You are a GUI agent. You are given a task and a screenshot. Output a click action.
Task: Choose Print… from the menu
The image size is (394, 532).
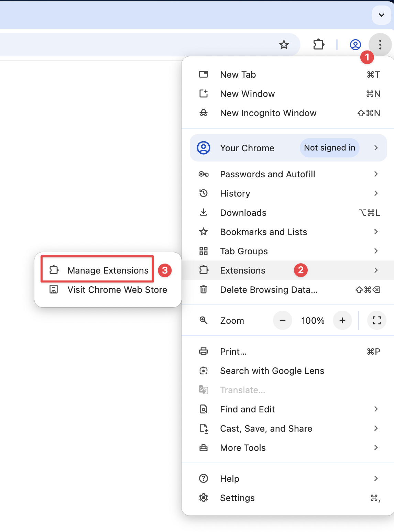(288, 352)
